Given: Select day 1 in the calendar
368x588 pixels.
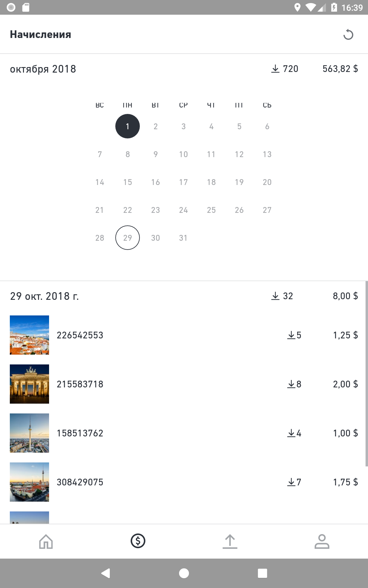Looking at the screenshot, I should (128, 126).
